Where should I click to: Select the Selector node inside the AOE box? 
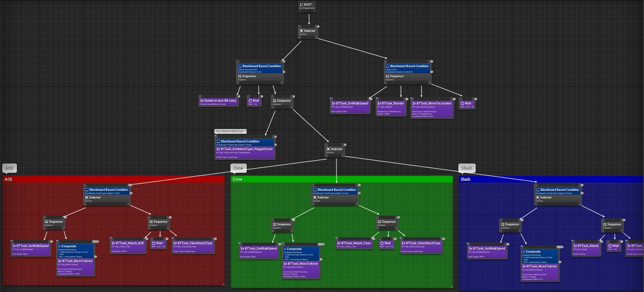[x=107, y=200]
